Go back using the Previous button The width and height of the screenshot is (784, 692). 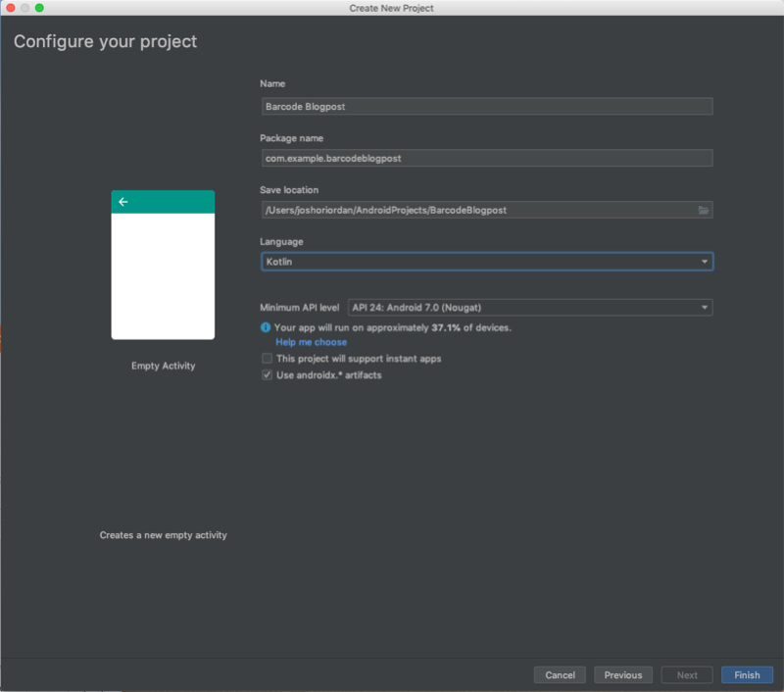coord(623,674)
